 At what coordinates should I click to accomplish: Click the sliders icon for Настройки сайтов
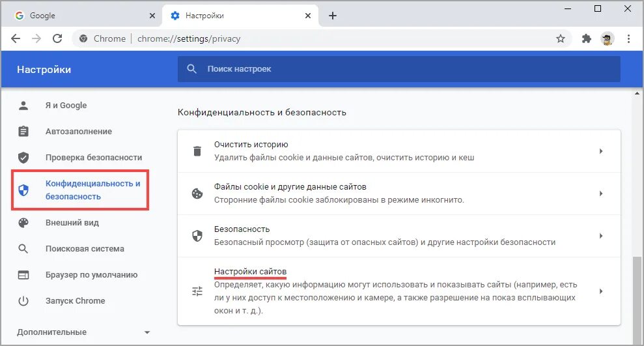(x=197, y=291)
